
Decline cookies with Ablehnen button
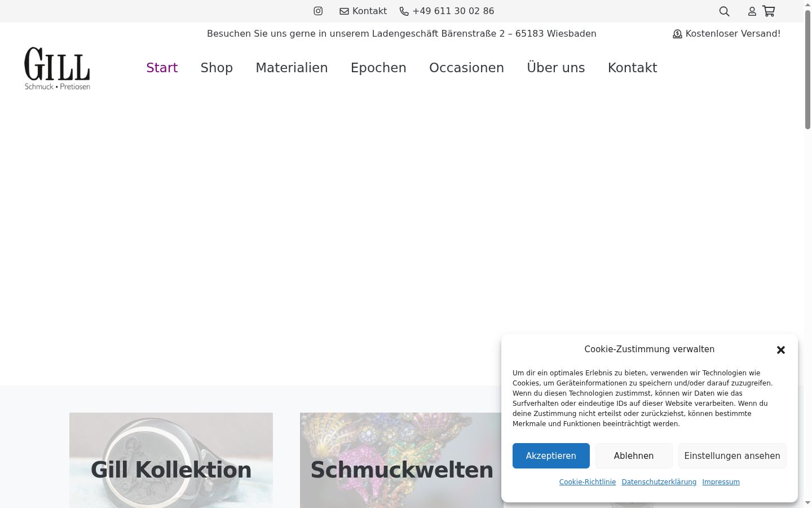click(634, 456)
